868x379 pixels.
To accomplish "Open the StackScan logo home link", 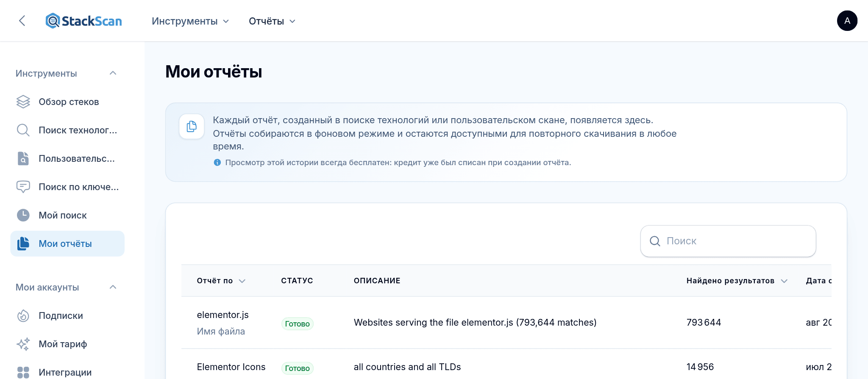I will point(83,21).
